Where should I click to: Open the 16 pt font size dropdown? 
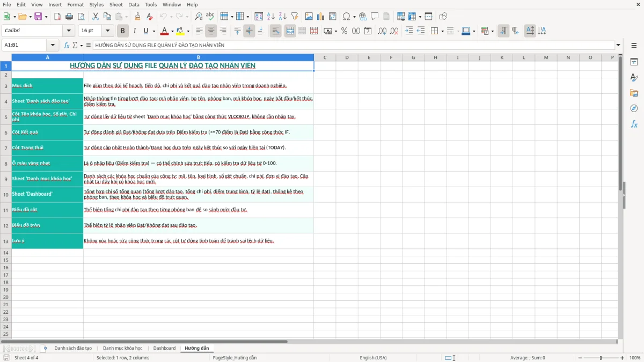coord(107,31)
